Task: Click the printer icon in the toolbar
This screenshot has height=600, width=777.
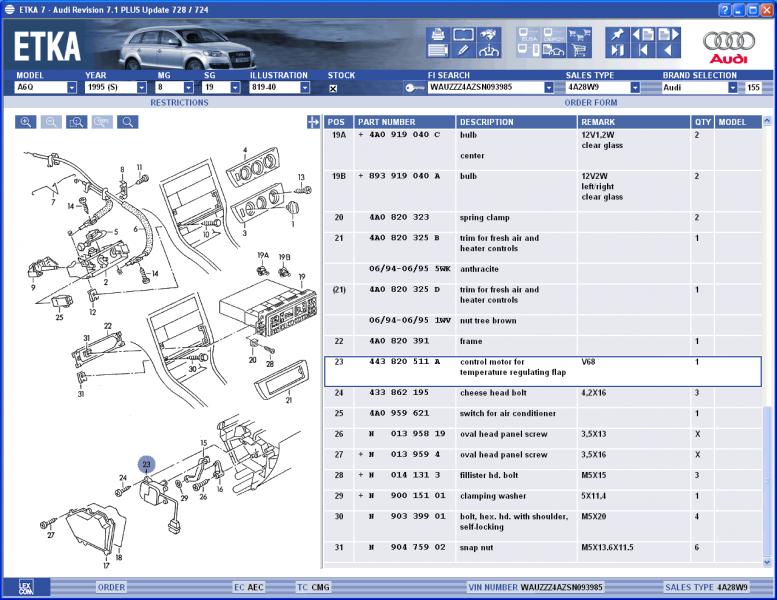Action: tap(438, 33)
